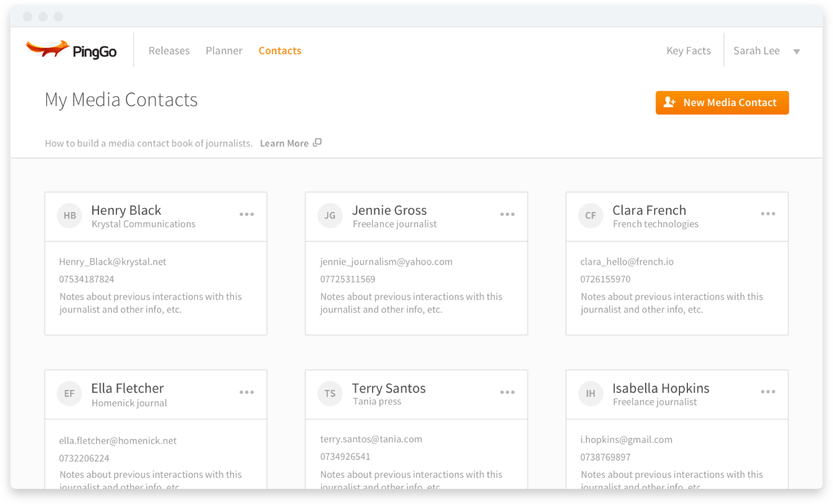
Task: Click Henry Black's email address
Action: 113,262
